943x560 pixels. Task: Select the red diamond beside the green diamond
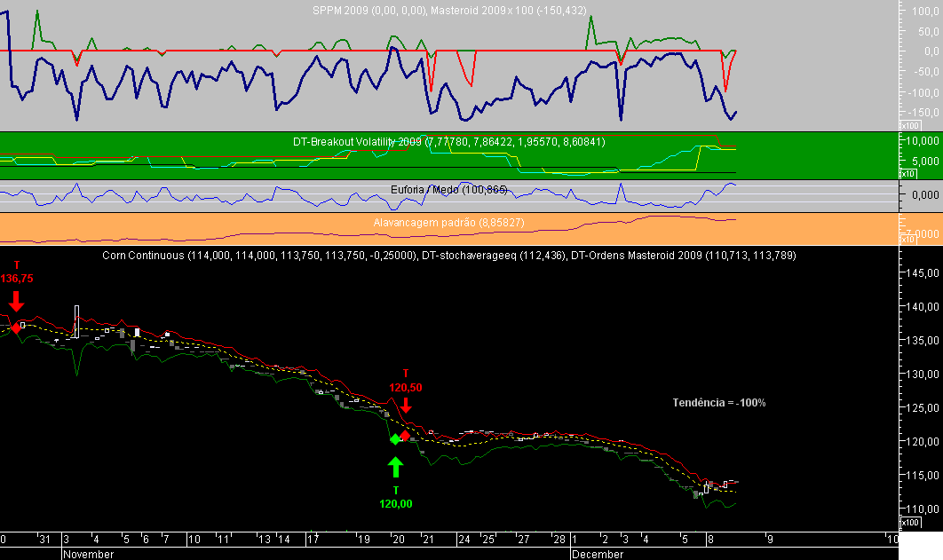(x=405, y=436)
